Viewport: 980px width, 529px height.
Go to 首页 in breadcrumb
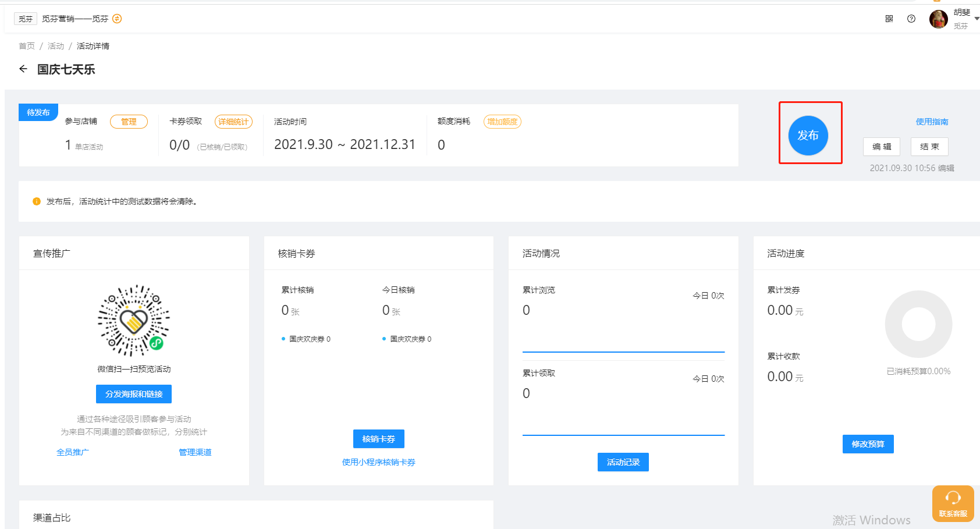tap(27, 46)
